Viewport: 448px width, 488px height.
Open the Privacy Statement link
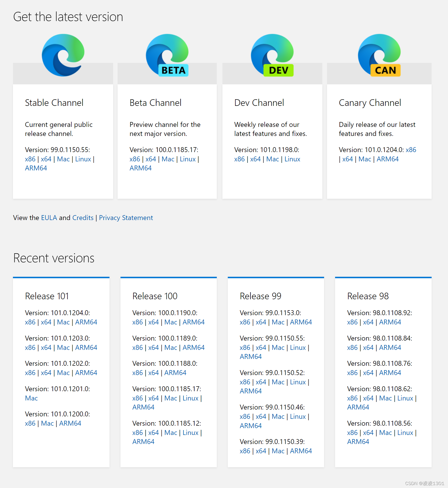coord(126,218)
